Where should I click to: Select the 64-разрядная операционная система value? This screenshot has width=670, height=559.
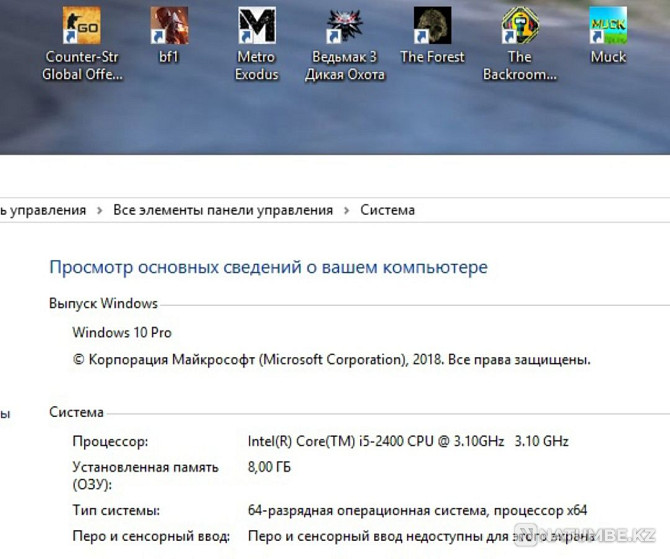click(x=417, y=511)
